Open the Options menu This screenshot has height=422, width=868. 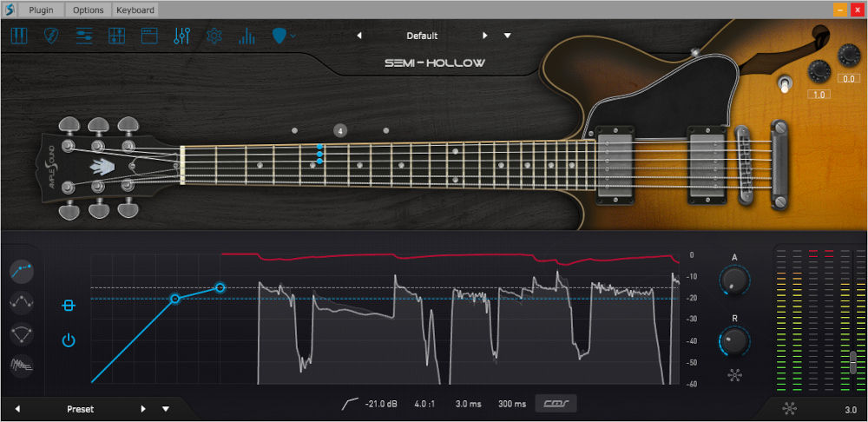click(88, 10)
